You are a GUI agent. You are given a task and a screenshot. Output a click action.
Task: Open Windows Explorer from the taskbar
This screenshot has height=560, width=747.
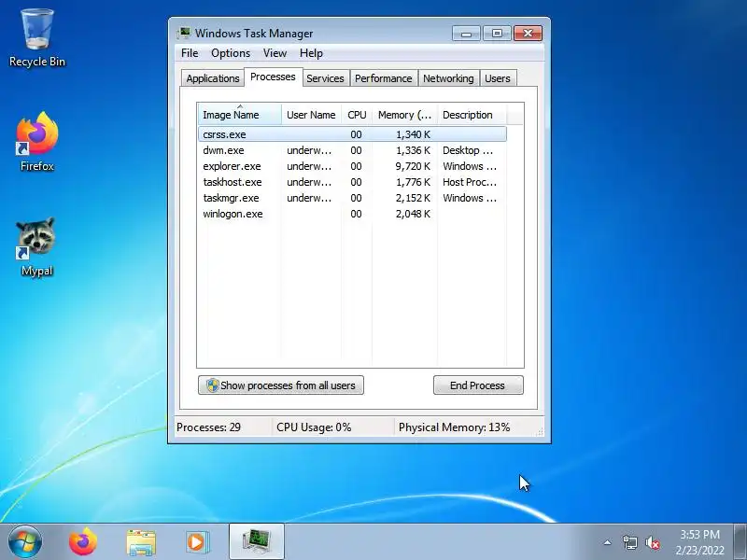(x=141, y=542)
